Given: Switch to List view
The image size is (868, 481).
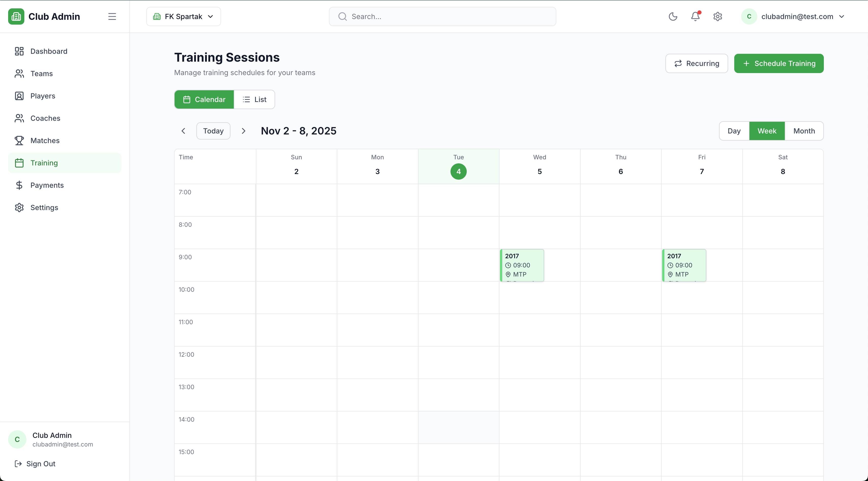Looking at the screenshot, I should [x=254, y=99].
